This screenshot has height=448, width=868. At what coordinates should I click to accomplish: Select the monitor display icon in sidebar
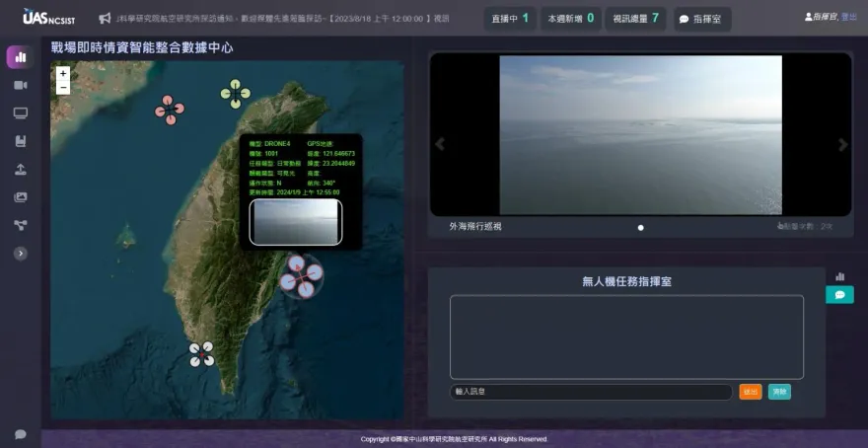[20, 113]
